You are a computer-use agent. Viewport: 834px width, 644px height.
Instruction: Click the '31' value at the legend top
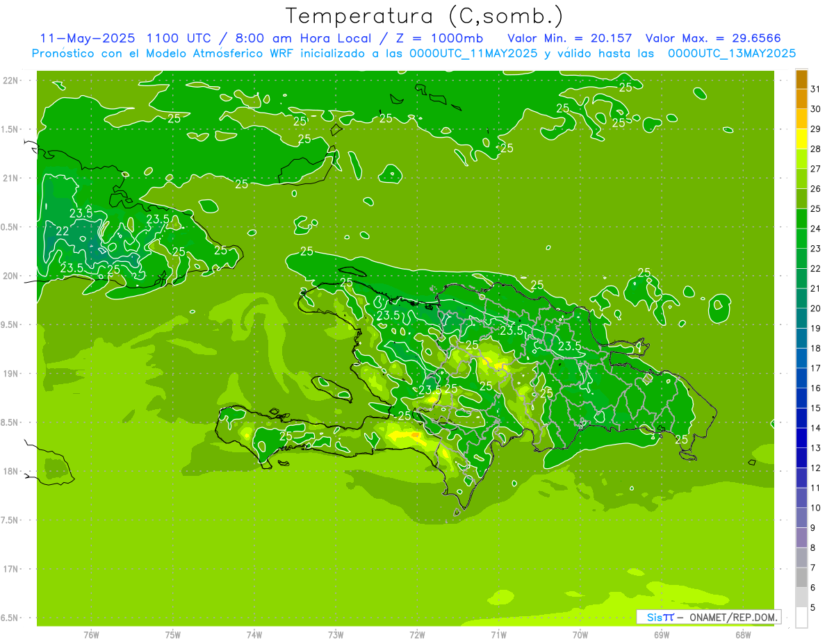pos(816,90)
